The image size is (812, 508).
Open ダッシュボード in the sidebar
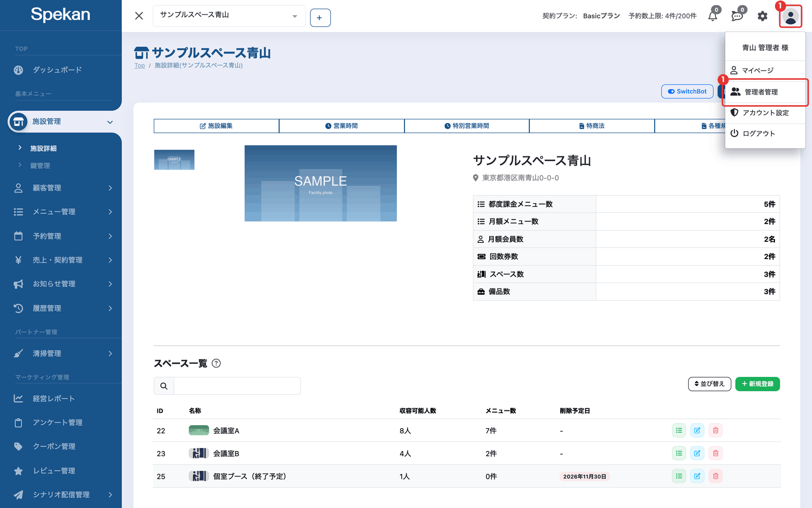click(x=57, y=70)
